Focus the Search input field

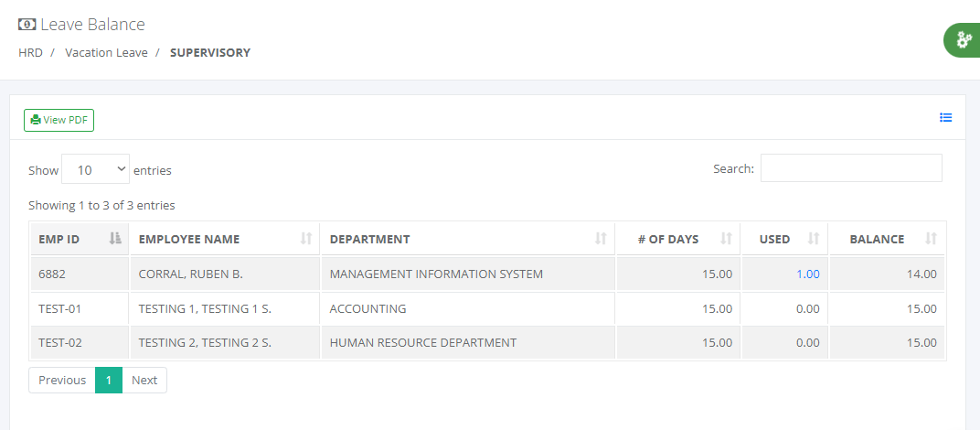850,168
